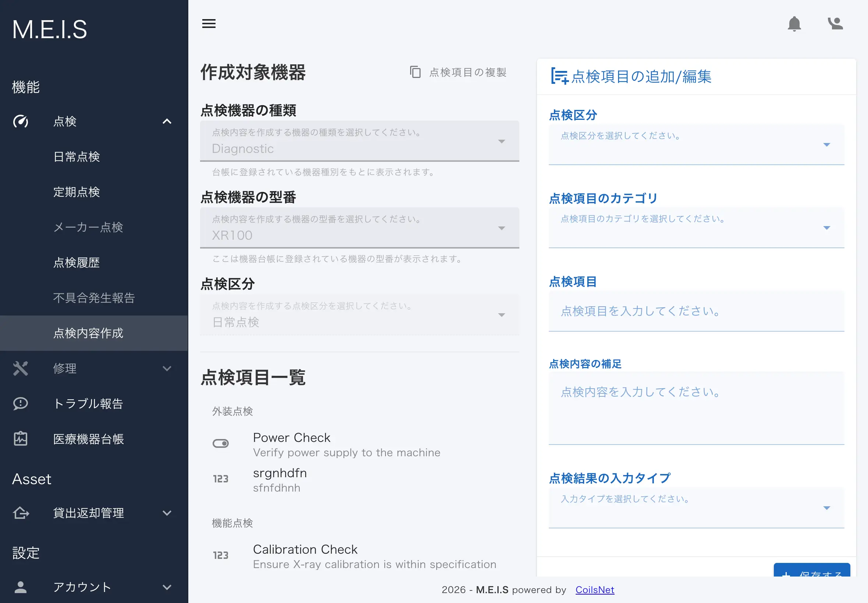Click the contact support phone icon

(x=835, y=24)
